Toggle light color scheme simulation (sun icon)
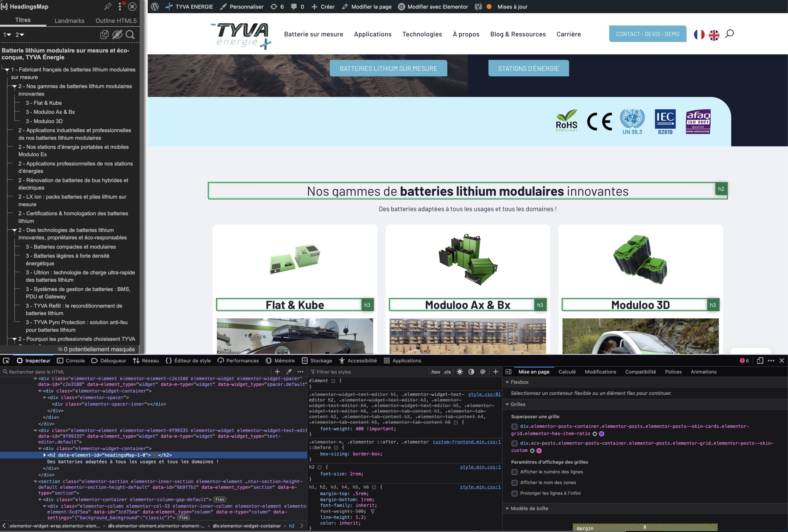The width and height of the screenshot is (788, 532). 460,372
